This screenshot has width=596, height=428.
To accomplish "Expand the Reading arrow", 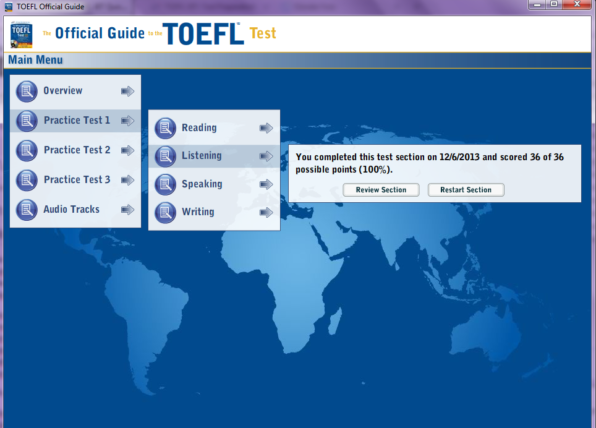I will click(x=266, y=128).
